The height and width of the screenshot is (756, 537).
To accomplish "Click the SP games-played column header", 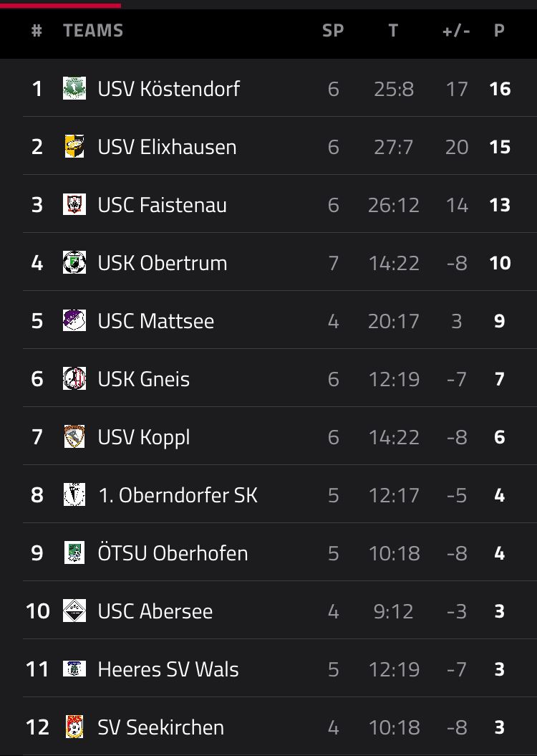I will pos(333,31).
